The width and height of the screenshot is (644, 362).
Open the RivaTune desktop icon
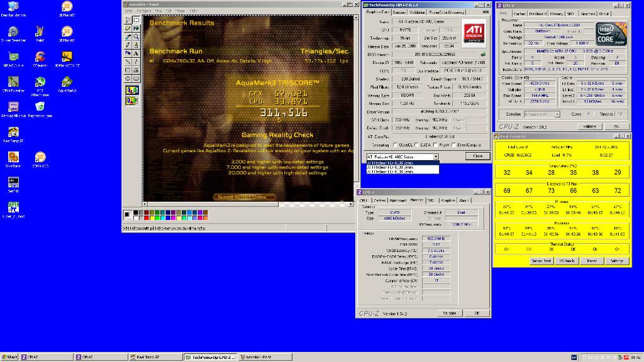click(13, 160)
